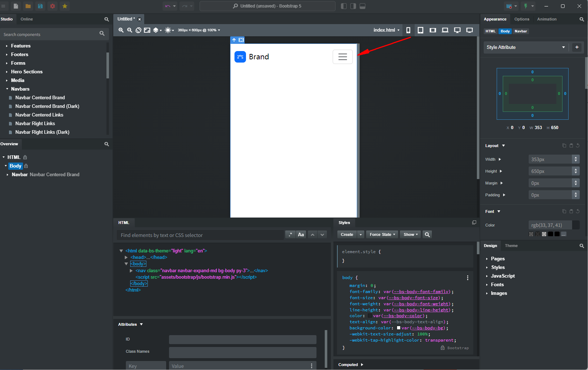The height and width of the screenshot is (370, 588).
Task: Toggle the right panel visibility
Action: point(353,6)
